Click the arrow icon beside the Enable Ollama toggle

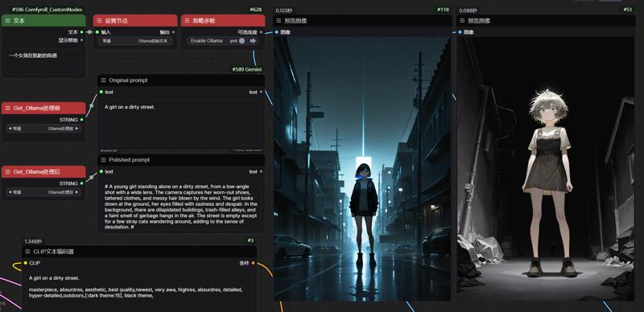pyautogui.click(x=253, y=41)
